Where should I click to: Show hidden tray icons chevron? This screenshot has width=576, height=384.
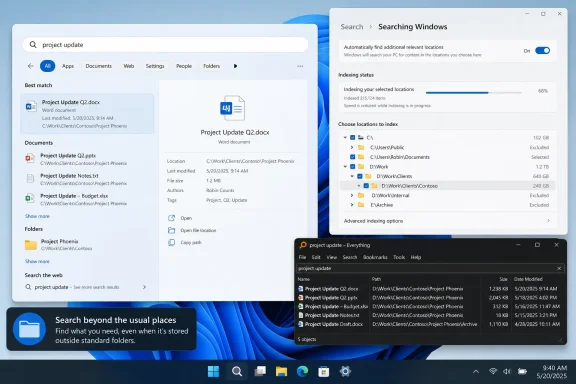pos(476,372)
